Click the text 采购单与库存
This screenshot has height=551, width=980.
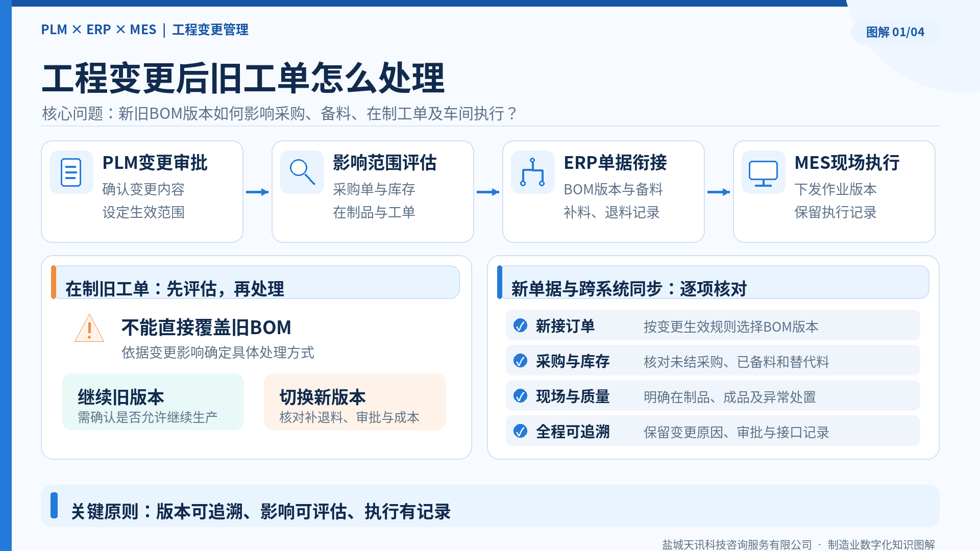pyautogui.click(x=374, y=189)
